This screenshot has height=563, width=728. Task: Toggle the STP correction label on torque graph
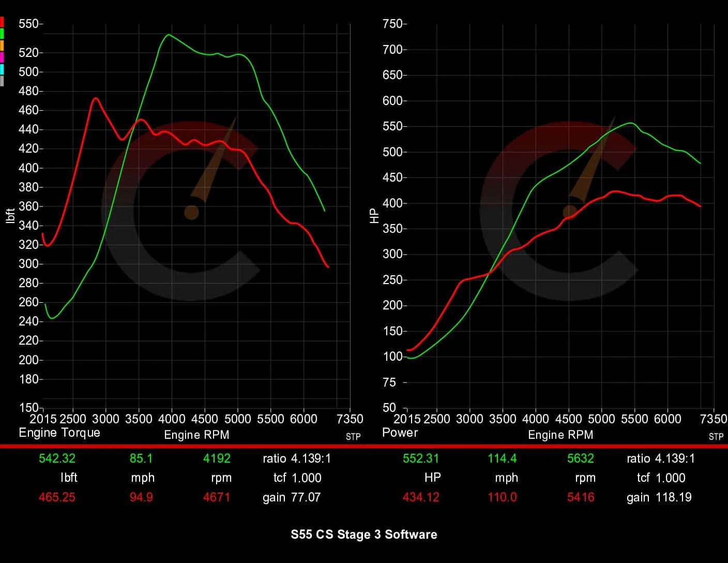click(x=353, y=437)
